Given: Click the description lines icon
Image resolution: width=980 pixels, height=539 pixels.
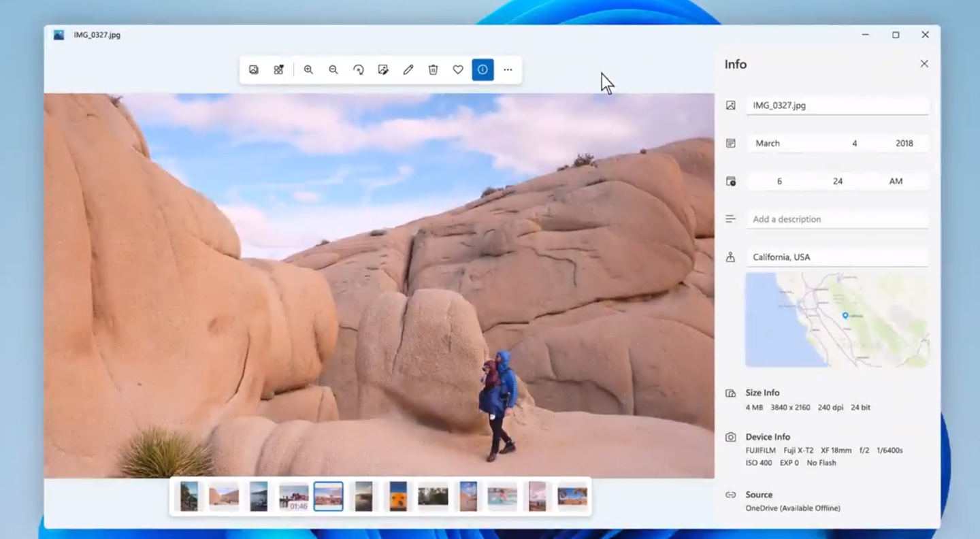Looking at the screenshot, I should click(731, 219).
